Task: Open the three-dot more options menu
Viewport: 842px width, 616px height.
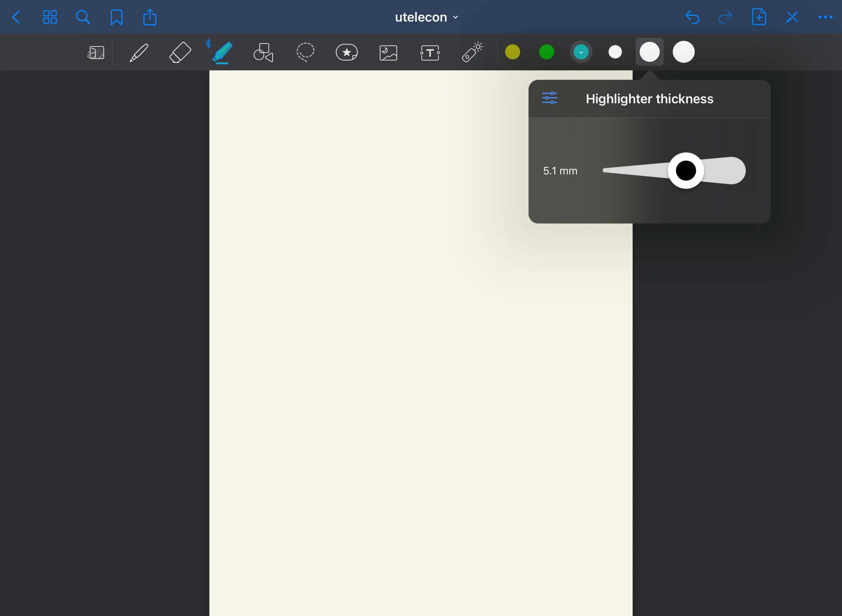Action: [x=825, y=17]
